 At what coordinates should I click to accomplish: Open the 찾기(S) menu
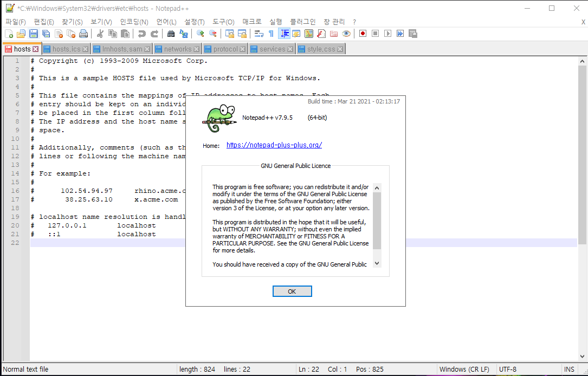(72, 22)
